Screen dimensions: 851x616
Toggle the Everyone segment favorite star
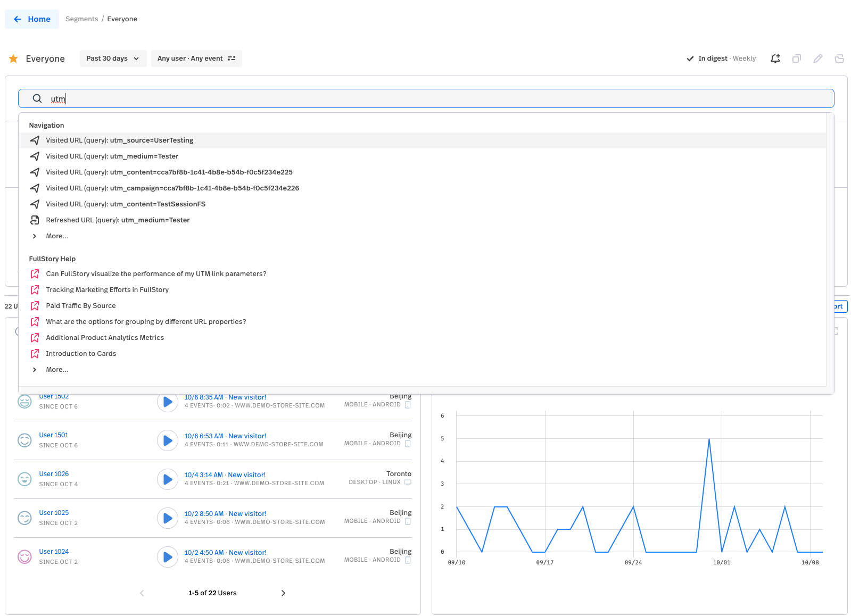[x=13, y=59]
